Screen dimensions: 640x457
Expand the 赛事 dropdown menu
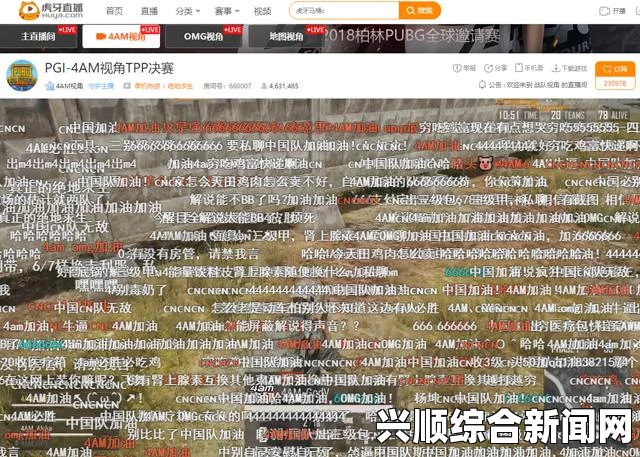(227, 11)
